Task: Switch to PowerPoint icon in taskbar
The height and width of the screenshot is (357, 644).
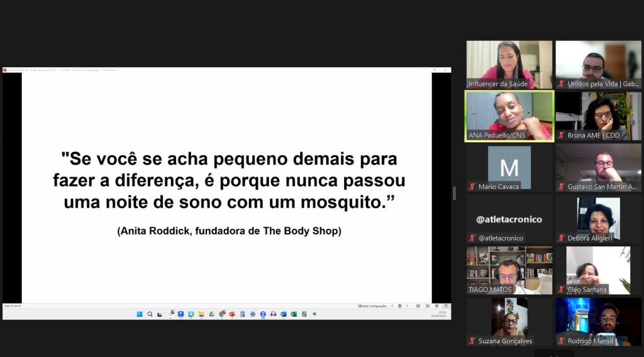Action: tap(232, 314)
